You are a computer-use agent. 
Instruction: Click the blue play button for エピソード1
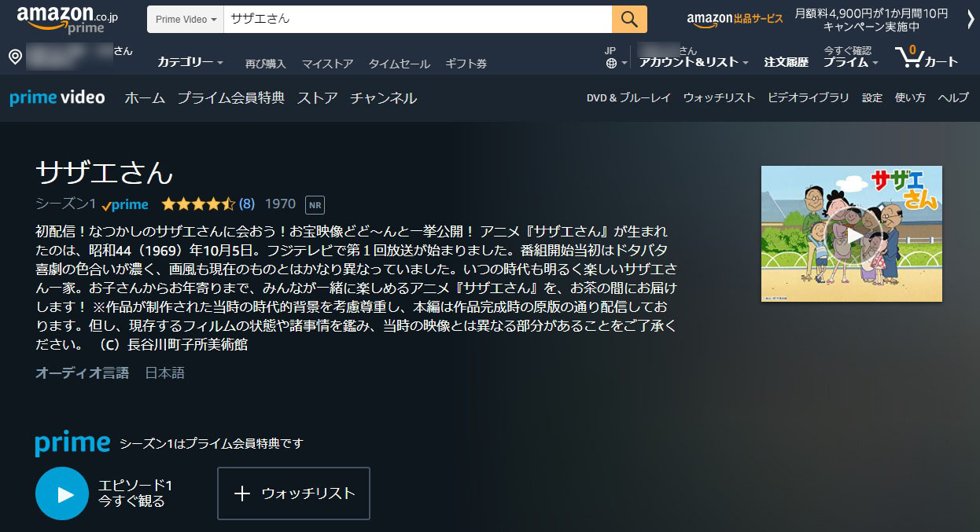[62, 493]
